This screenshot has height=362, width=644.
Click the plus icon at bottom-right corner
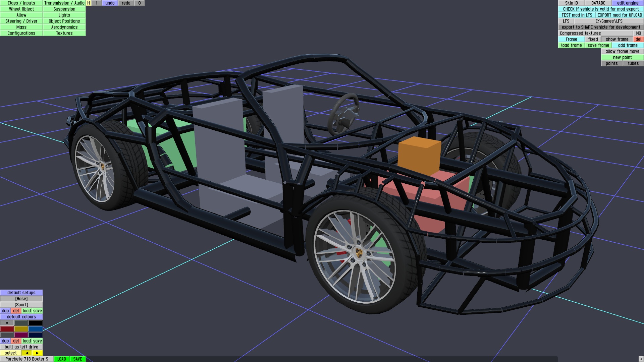pos(641,359)
